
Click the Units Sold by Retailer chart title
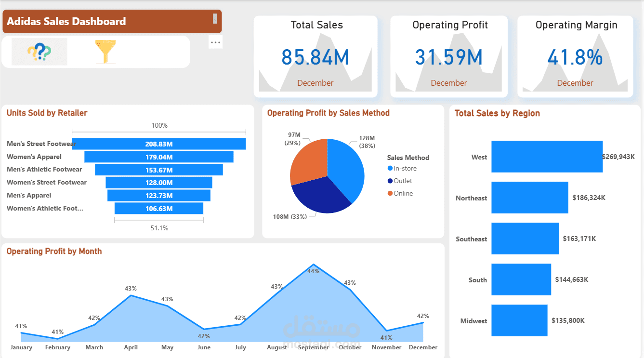pyautogui.click(x=47, y=113)
